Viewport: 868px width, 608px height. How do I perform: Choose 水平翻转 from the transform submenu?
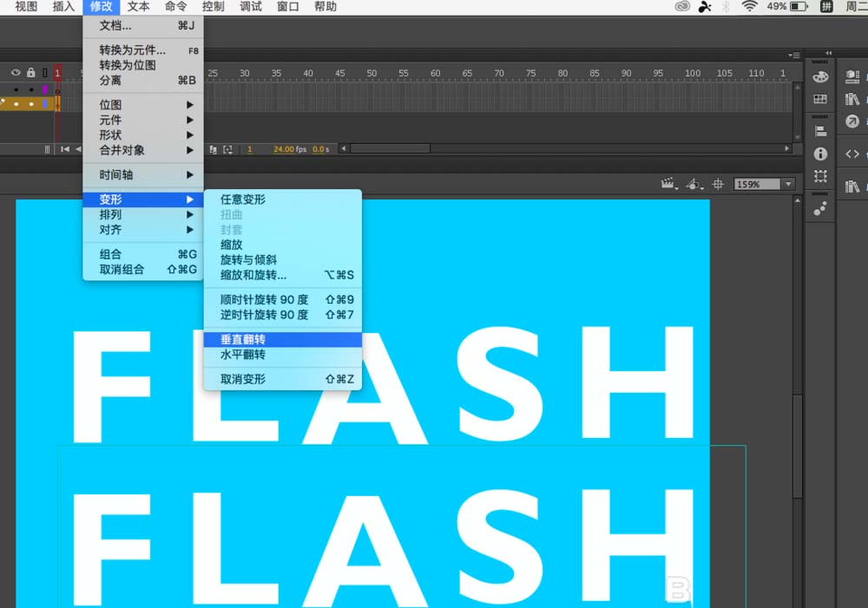tap(283, 355)
